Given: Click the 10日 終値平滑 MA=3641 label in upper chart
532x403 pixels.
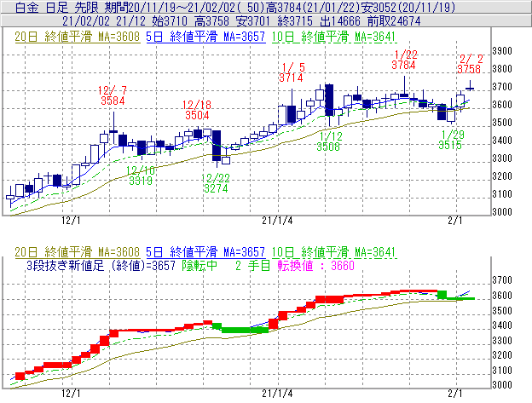Looking at the screenshot, I should pos(334,37).
